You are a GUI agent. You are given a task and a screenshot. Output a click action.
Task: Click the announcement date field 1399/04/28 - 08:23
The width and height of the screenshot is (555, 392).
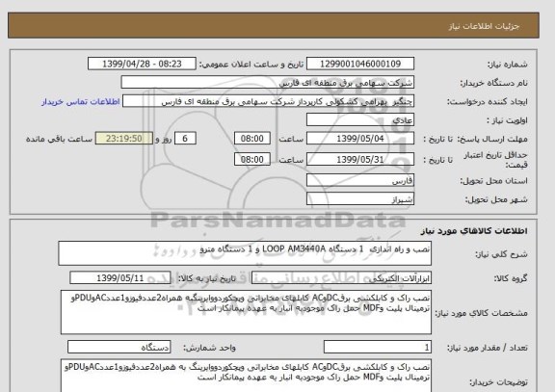coord(142,64)
